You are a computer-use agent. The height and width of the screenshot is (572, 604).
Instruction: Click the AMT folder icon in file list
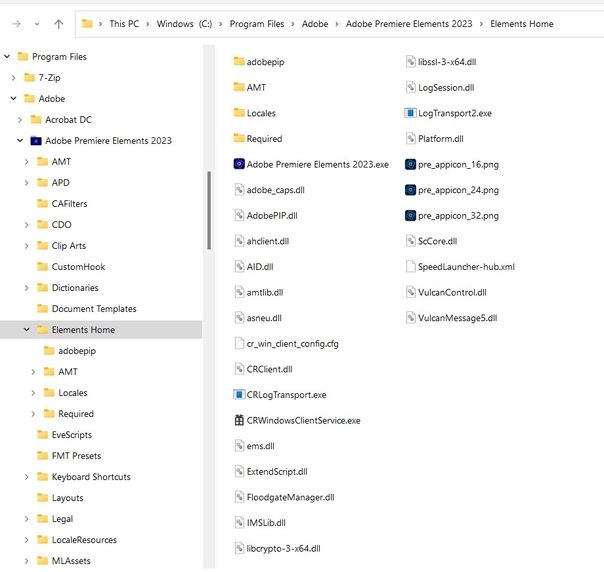[x=239, y=87]
